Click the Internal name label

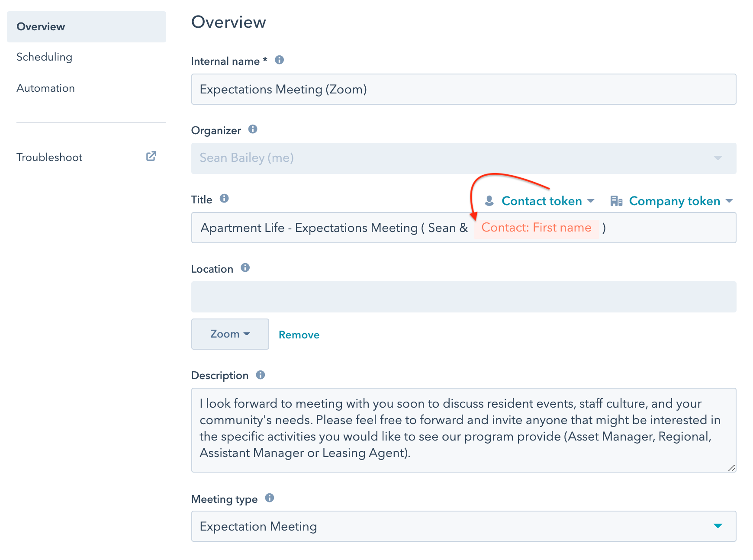[229, 61]
